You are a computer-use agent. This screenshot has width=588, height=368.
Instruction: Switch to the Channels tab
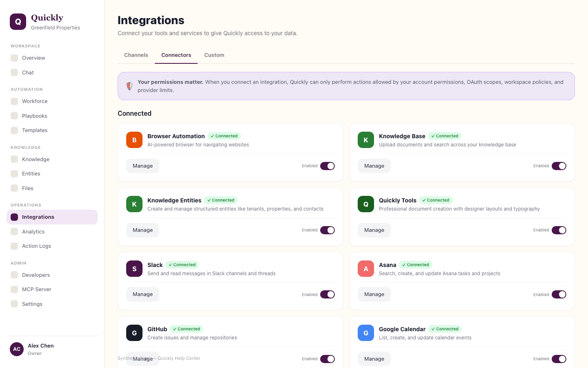(136, 55)
